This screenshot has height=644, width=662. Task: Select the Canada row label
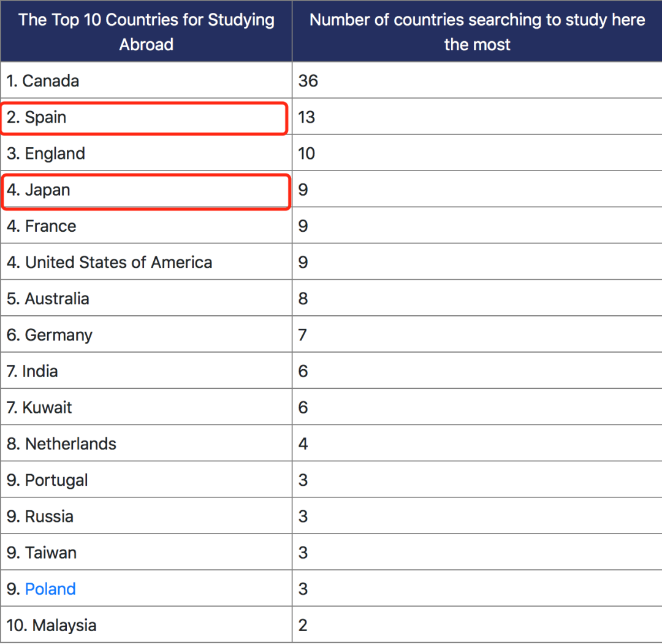point(43,81)
